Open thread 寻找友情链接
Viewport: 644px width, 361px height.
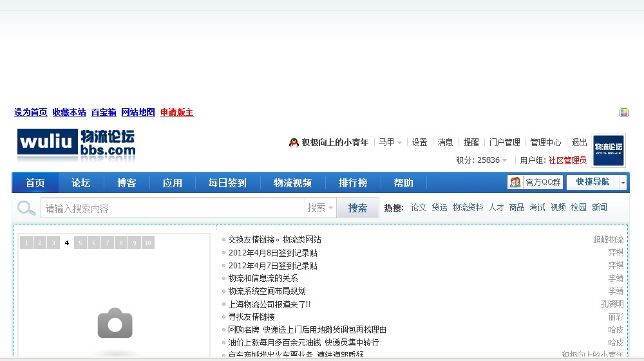point(251,317)
